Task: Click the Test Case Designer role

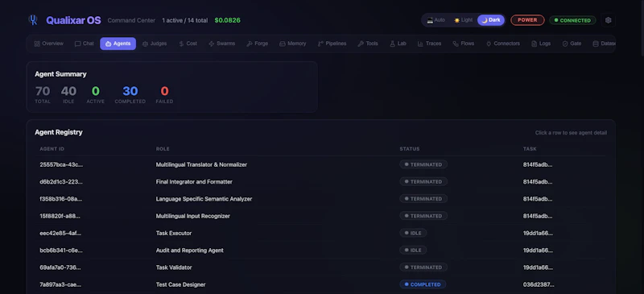Action: [x=180, y=284]
